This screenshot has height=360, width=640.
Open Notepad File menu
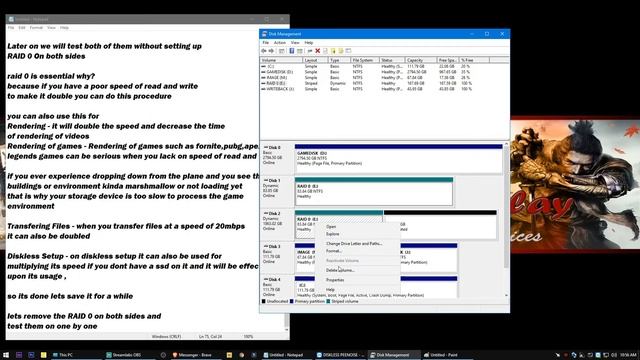(x=11, y=28)
